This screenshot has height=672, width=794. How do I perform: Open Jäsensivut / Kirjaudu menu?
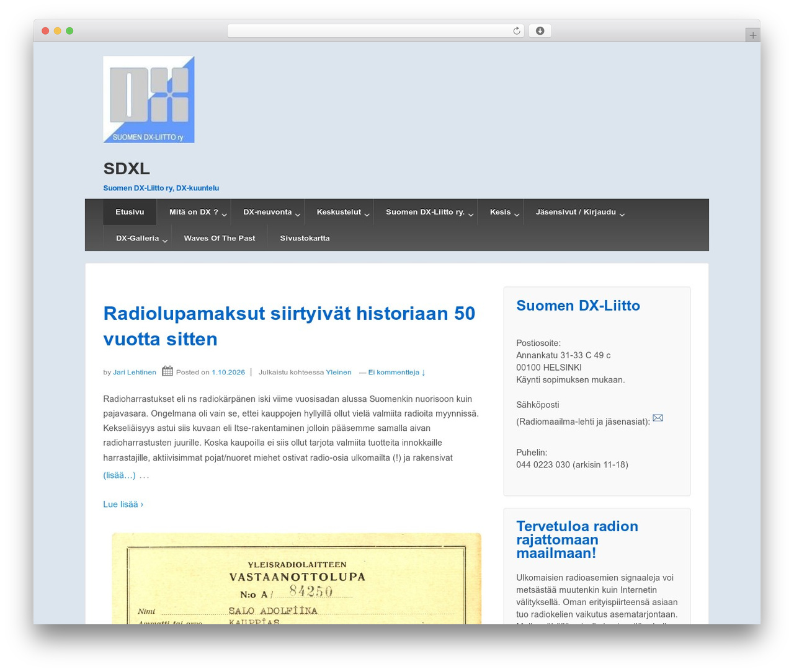pos(576,212)
